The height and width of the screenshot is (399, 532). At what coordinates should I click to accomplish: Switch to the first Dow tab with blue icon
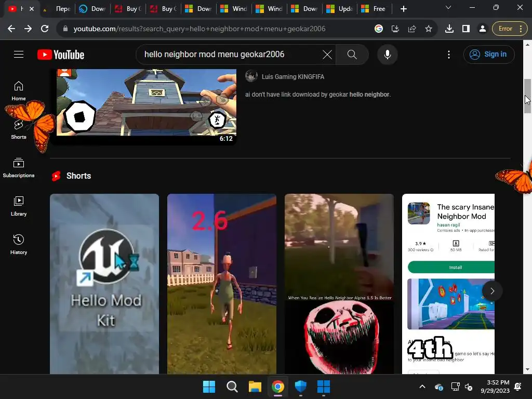point(92,9)
